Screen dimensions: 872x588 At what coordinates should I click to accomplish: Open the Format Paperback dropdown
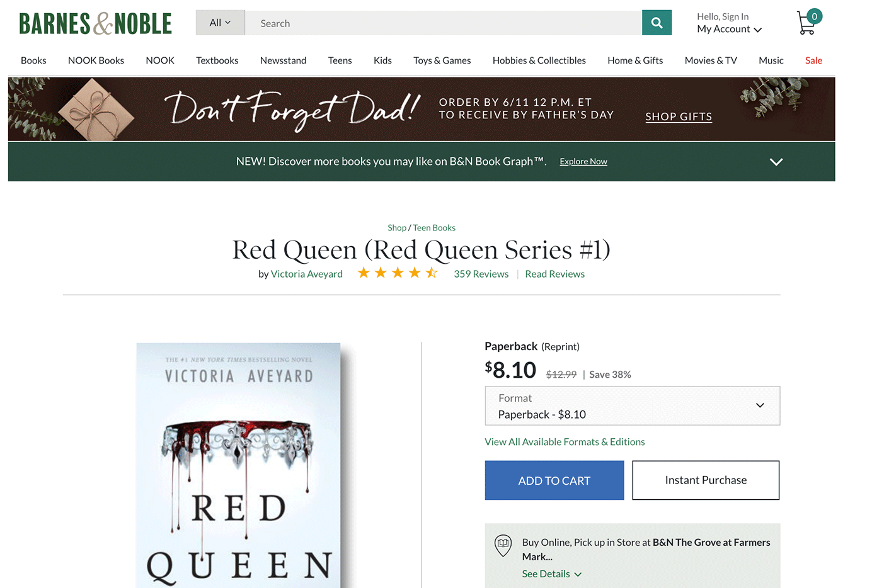click(632, 406)
